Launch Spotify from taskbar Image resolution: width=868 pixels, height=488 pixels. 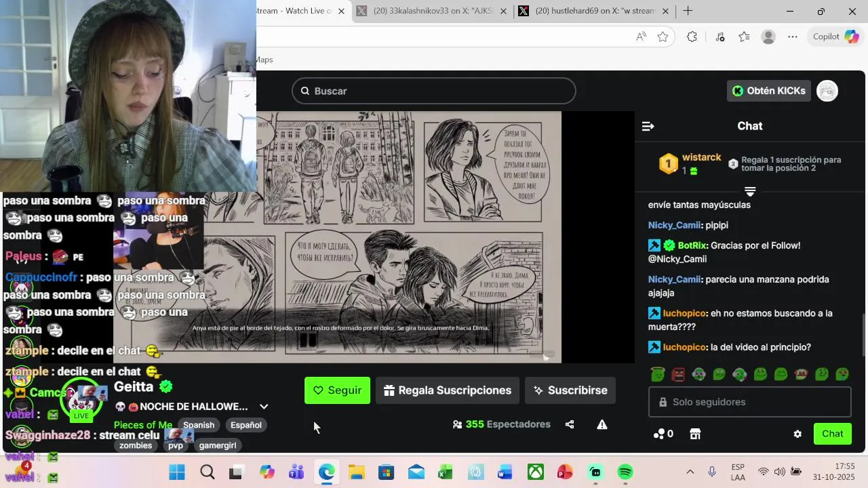(x=625, y=472)
